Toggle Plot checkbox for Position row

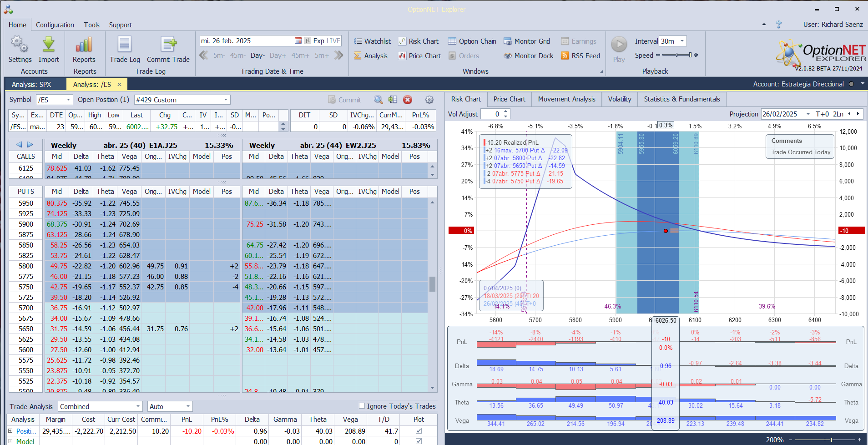pos(419,430)
